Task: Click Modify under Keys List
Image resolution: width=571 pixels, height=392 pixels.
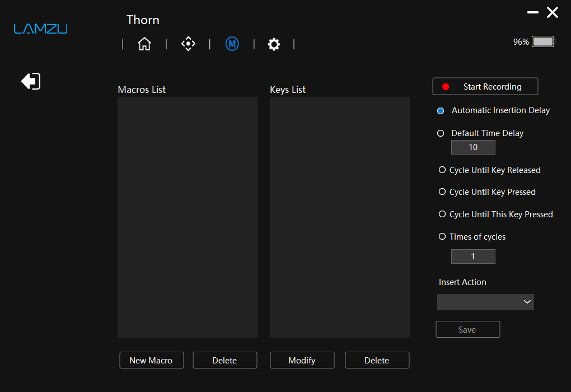Action: pos(302,360)
